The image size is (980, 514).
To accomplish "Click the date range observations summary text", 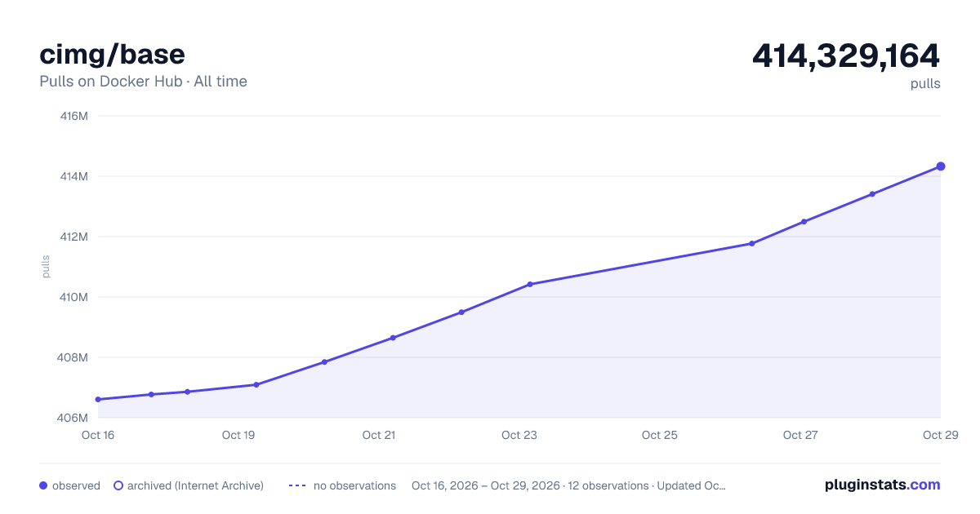I will pos(568,485).
